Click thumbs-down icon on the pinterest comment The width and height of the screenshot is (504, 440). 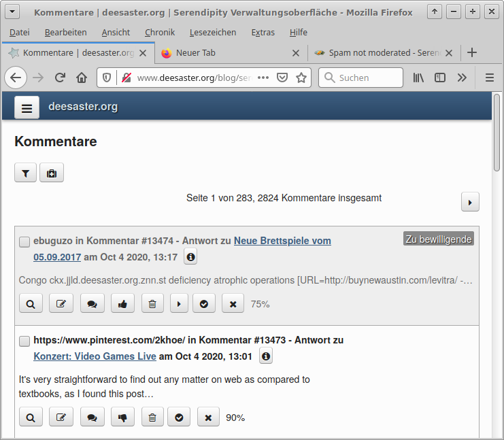click(122, 418)
